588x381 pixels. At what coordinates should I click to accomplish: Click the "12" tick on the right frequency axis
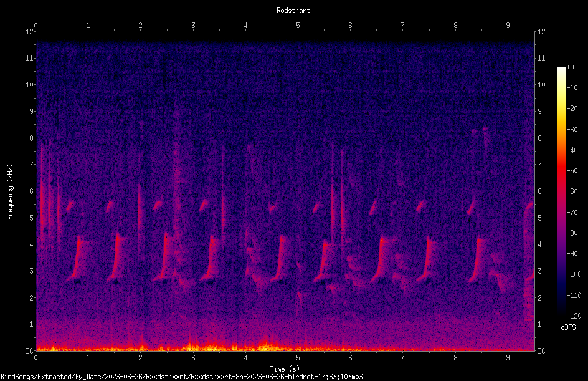[x=541, y=32]
